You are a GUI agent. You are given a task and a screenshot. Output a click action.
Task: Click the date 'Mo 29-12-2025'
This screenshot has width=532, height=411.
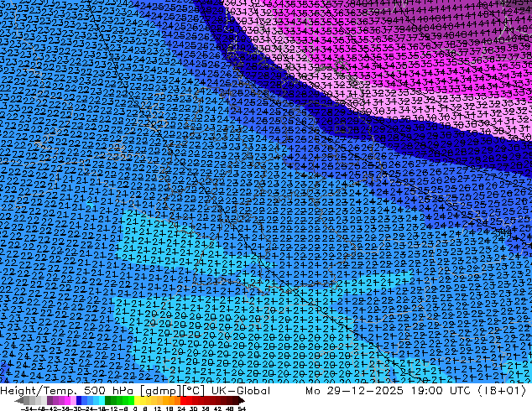[x=355, y=391]
